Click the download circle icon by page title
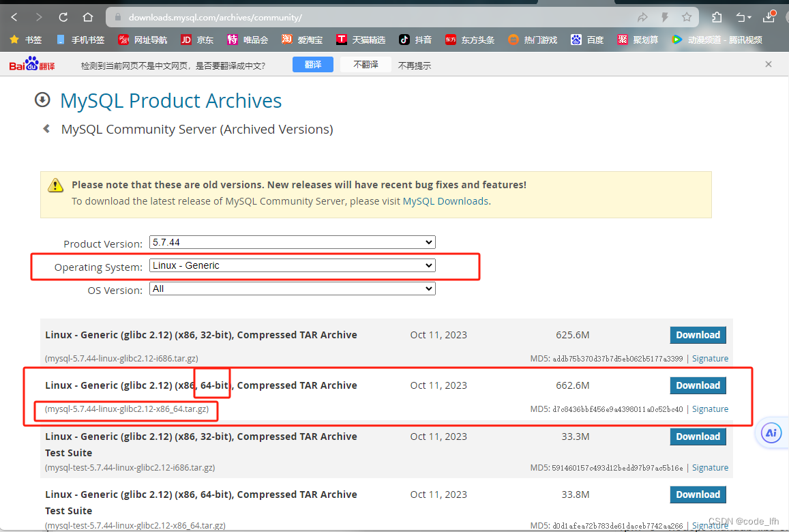The width and height of the screenshot is (789, 532). [42, 100]
